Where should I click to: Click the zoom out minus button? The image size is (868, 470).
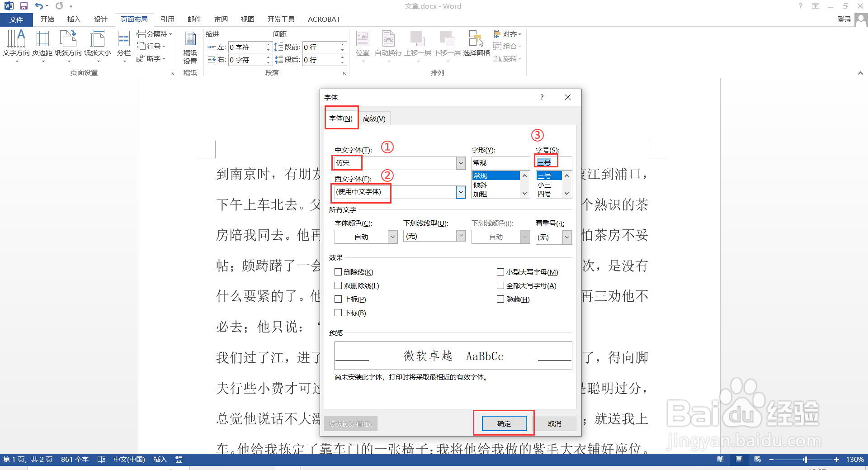(x=771, y=460)
